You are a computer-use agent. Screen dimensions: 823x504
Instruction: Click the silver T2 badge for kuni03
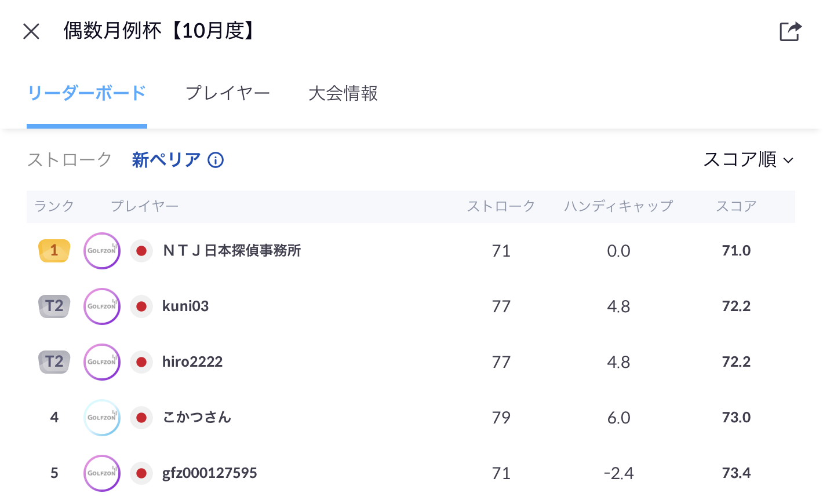click(54, 306)
